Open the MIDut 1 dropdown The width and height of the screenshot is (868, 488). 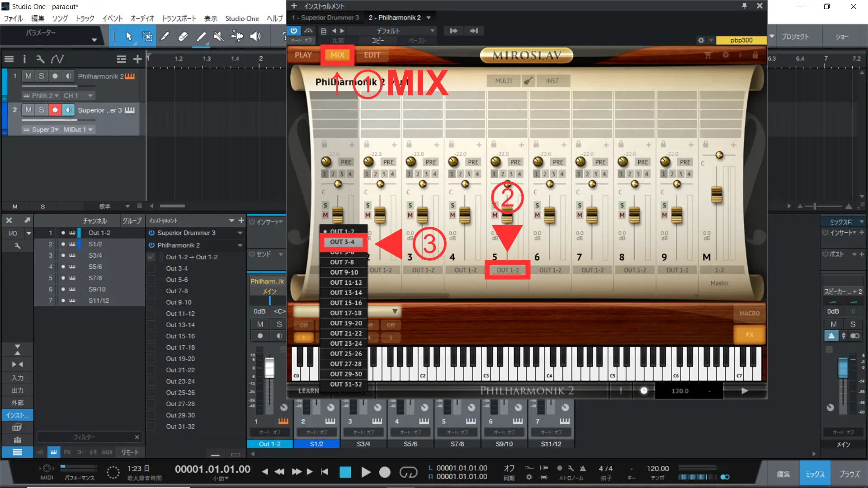pos(78,129)
